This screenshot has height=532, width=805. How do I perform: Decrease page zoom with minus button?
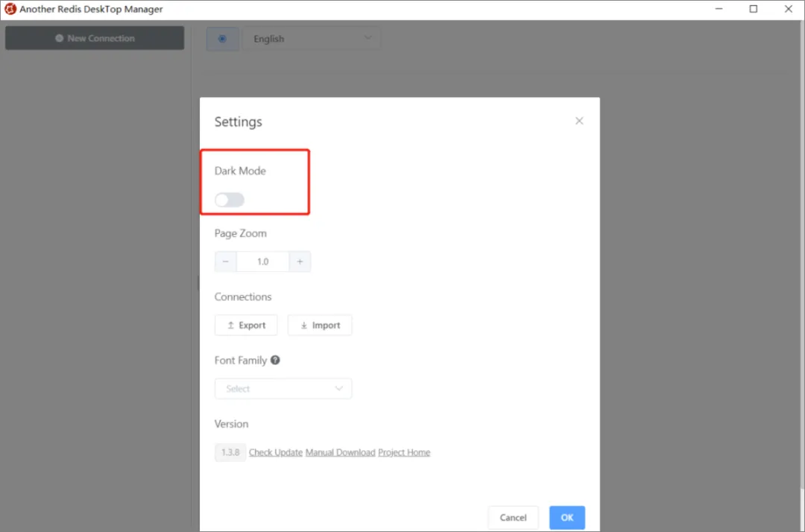tap(226, 262)
